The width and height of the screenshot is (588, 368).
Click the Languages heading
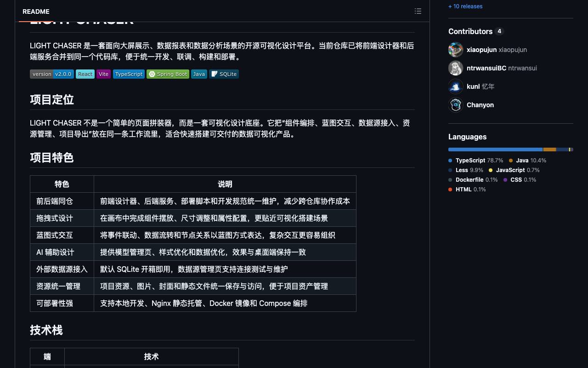click(467, 137)
